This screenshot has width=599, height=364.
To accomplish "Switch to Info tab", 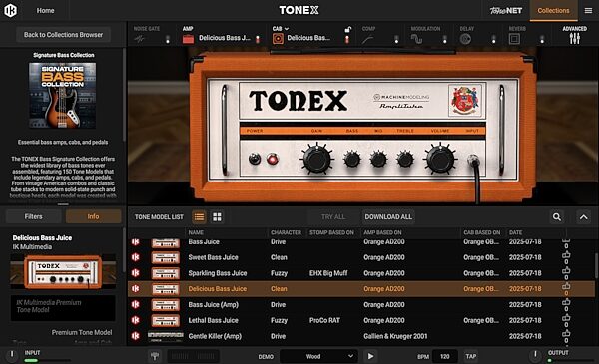I will click(93, 216).
